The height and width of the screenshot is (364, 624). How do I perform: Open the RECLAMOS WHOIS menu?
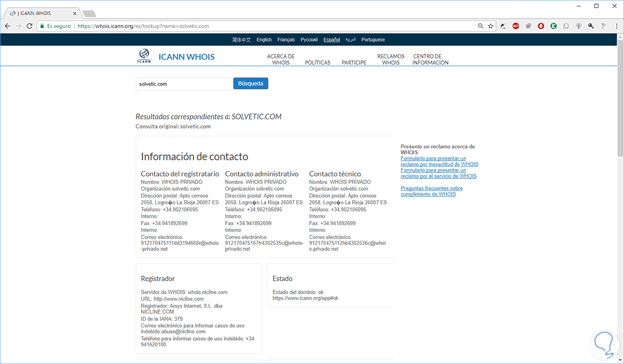click(x=391, y=59)
